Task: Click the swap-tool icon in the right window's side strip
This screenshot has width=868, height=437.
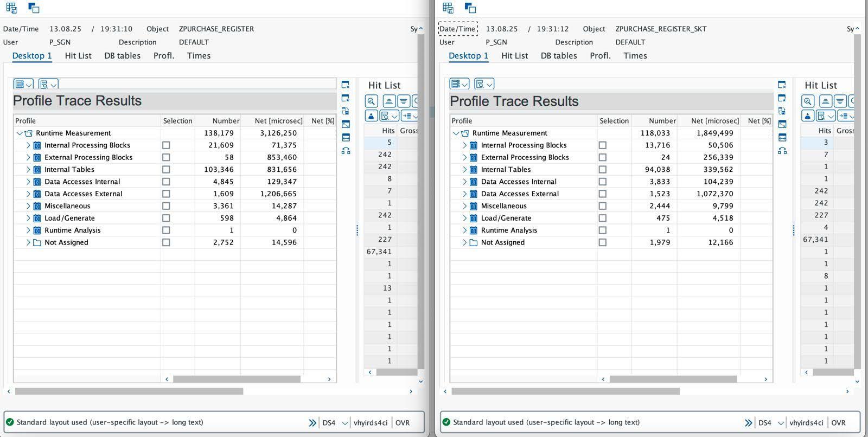Action: 782,111
